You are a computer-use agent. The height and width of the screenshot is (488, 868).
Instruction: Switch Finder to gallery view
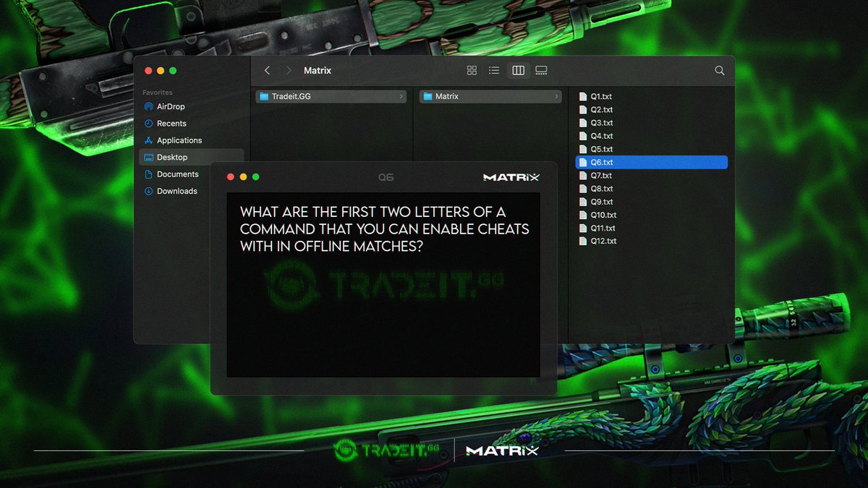541,71
